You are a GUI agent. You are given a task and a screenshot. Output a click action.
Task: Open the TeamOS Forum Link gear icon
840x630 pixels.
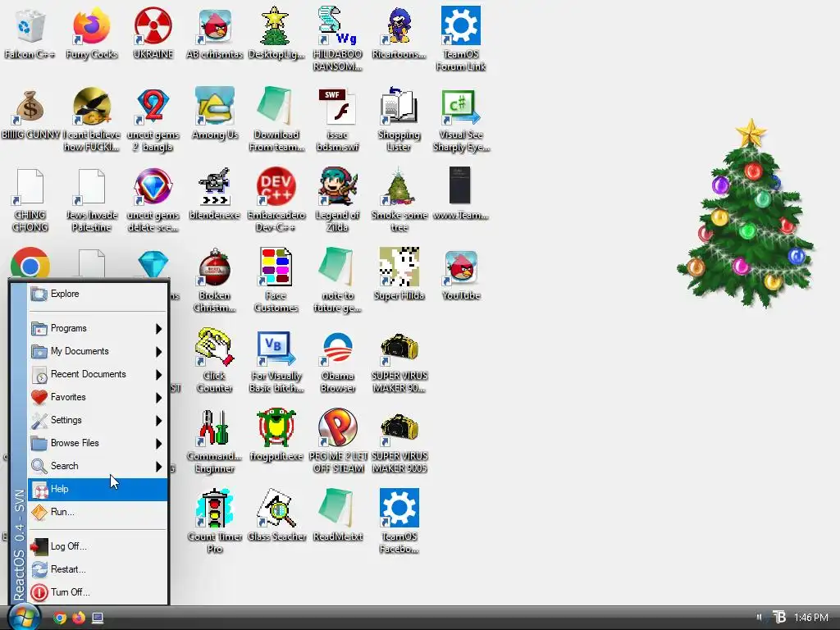[461, 25]
